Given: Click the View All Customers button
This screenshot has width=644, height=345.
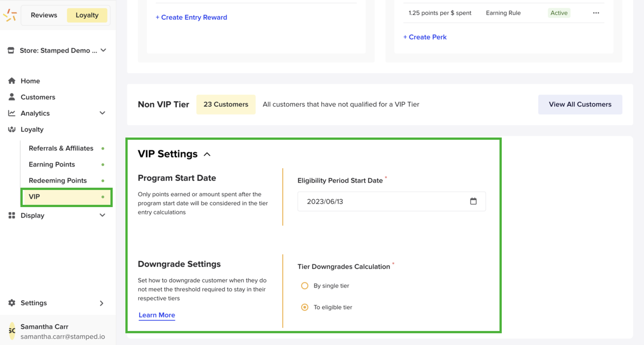Looking at the screenshot, I should click(580, 104).
